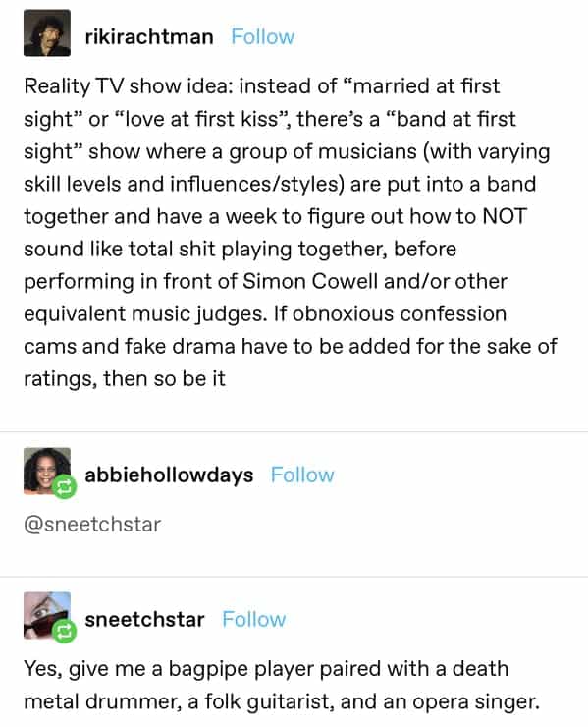Open the abbiehollowdays blog name
Screen dimensions: 588x727
pos(169,475)
